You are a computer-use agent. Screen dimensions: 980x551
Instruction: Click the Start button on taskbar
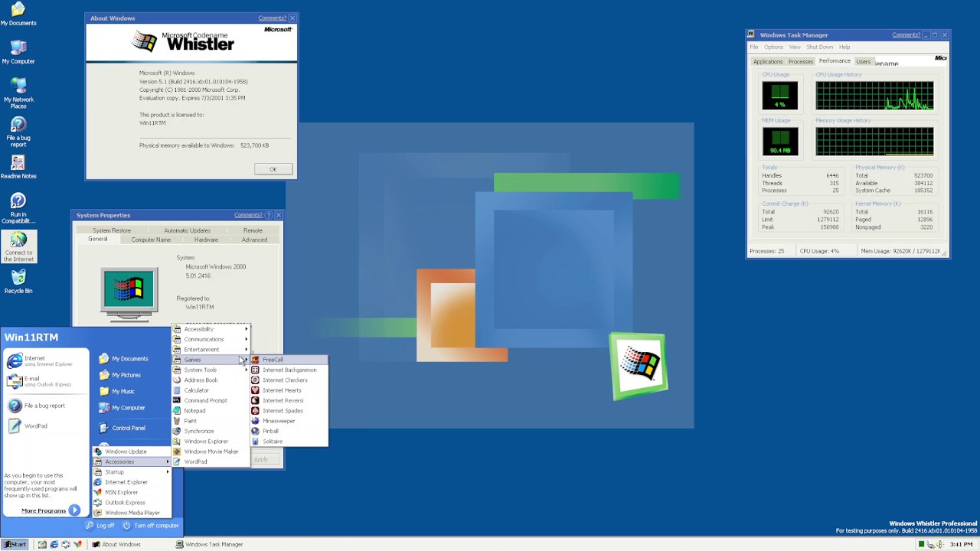click(x=15, y=544)
